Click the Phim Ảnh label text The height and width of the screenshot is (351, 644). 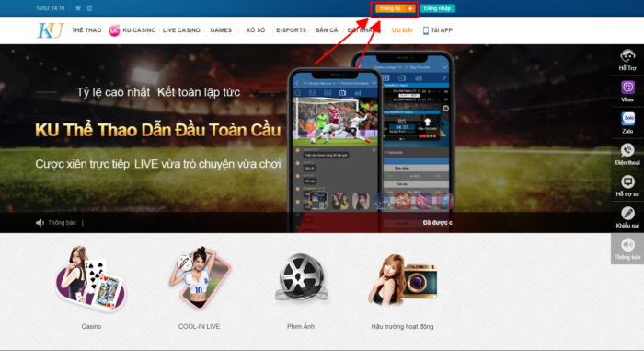click(301, 326)
